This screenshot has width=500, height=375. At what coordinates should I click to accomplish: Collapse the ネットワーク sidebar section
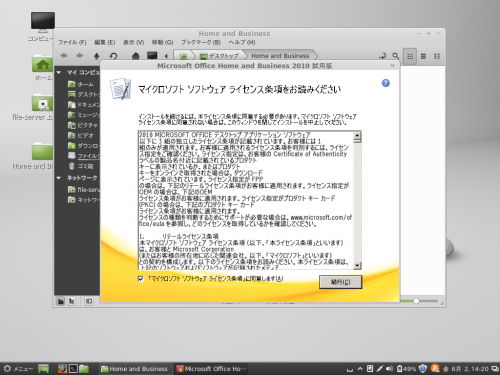pos(59,178)
